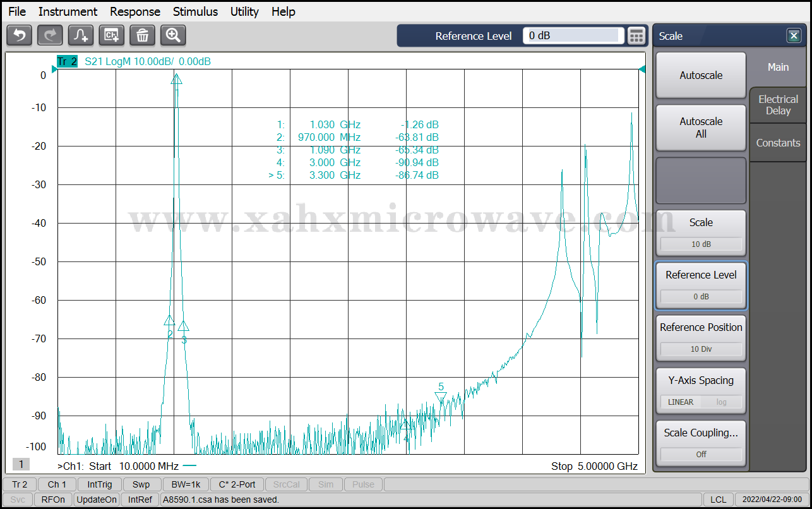Click the marker 4 readout 3.000 GHz
This screenshot has height=509, width=812.
click(335, 162)
